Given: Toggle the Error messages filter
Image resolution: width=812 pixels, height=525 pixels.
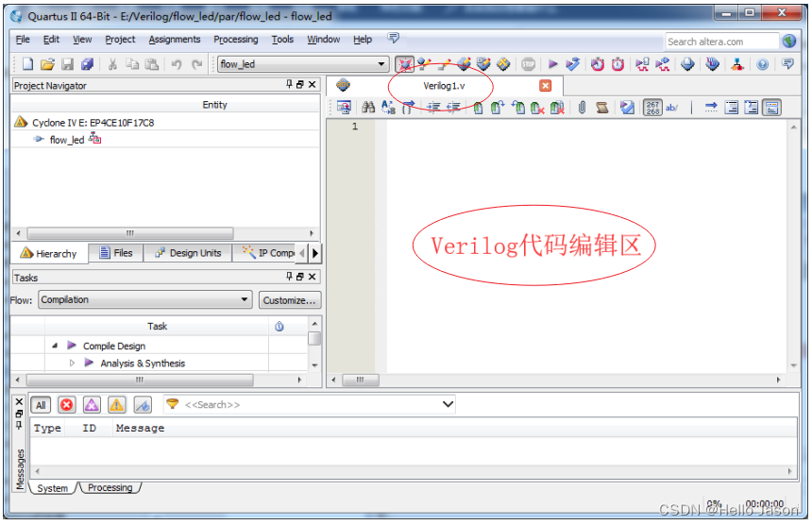Looking at the screenshot, I should [66, 405].
